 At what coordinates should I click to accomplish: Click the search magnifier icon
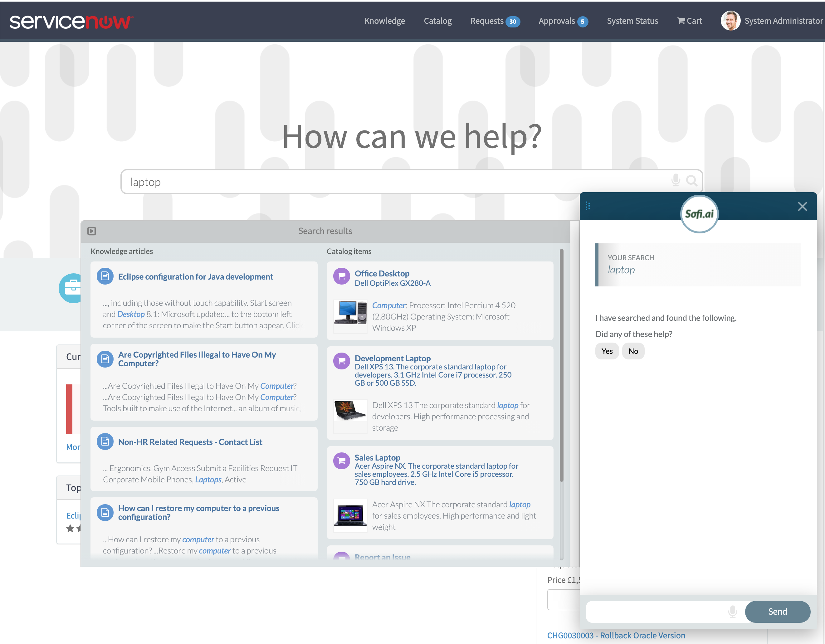pyautogui.click(x=691, y=181)
